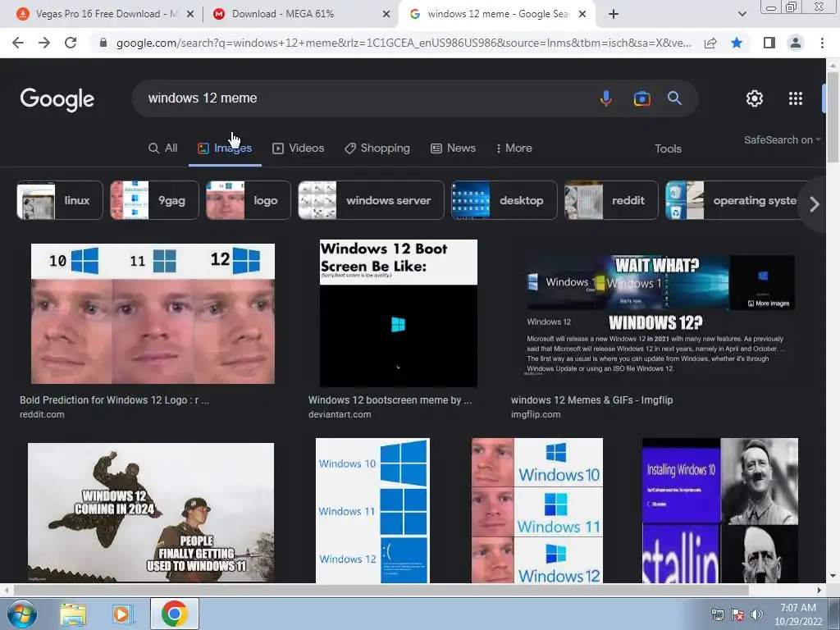This screenshot has width=840, height=630.
Task: Close the windows 12 meme tab
Action: (x=583, y=15)
